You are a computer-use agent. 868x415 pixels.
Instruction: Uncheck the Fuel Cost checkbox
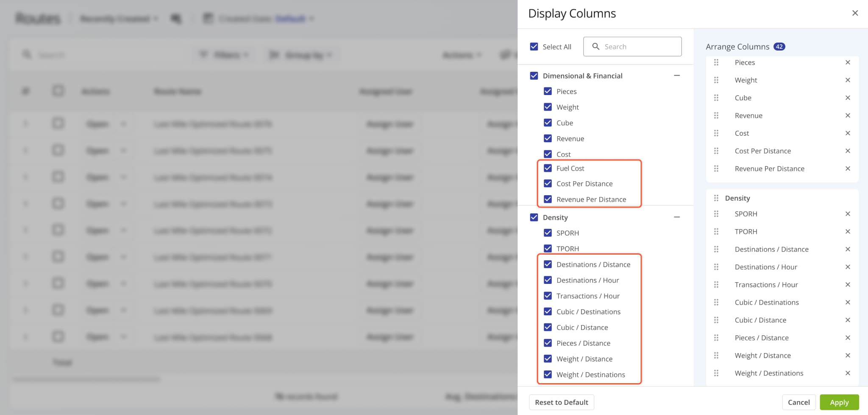coord(548,168)
